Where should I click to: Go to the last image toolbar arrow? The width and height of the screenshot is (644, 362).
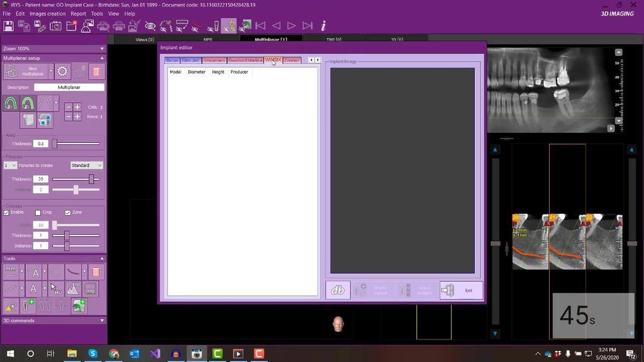[308, 26]
